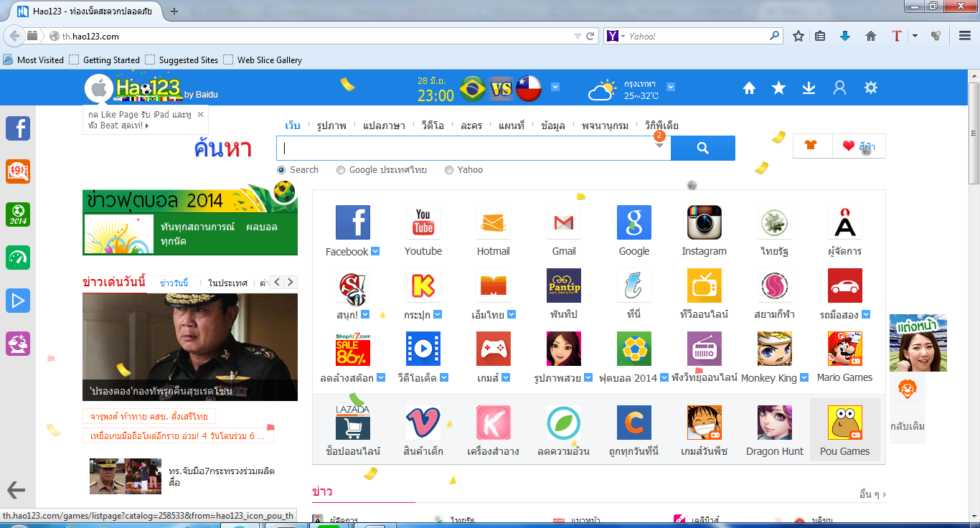Image resolution: width=980 pixels, height=528 pixels.
Task: Open settings gear icon in the blue header
Action: pyautogui.click(x=871, y=88)
